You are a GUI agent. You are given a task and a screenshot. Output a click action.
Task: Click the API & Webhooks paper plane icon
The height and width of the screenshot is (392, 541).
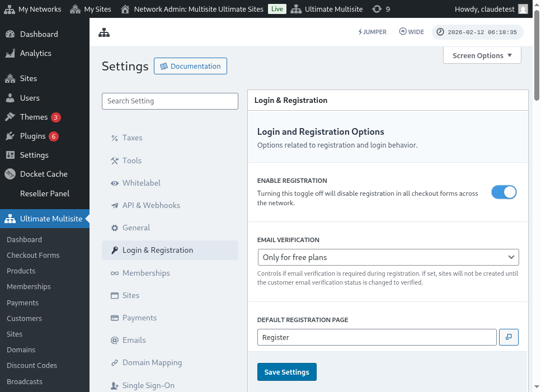(x=115, y=206)
